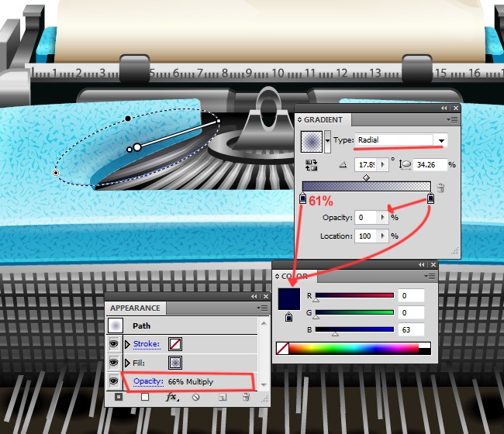
Task: Collapse the Appearance panel with double arrows
Action: [x=254, y=297]
